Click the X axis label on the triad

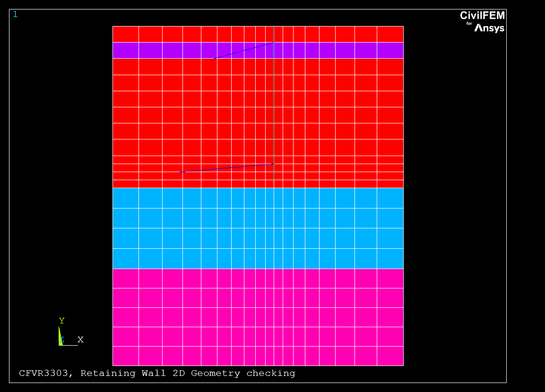tap(80, 340)
